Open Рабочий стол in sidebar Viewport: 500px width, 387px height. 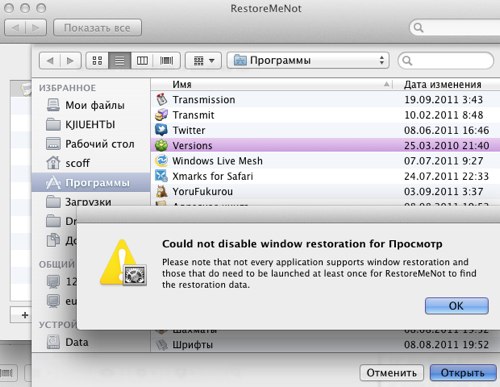coord(91,144)
